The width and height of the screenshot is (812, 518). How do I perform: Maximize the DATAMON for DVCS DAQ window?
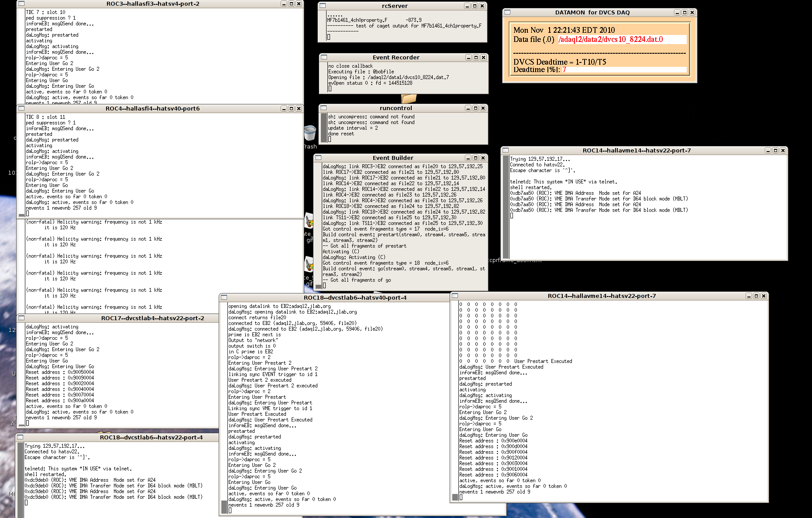click(685, 12)
